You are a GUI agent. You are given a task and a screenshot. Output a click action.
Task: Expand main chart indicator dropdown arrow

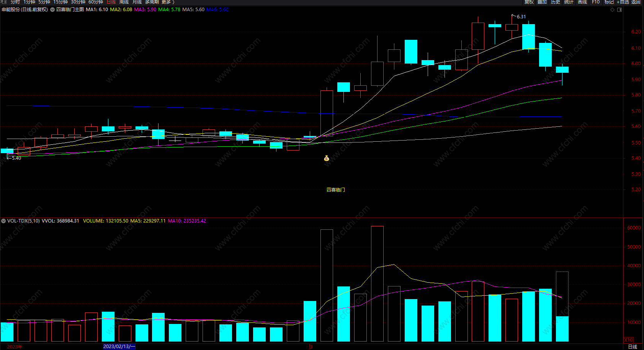52,10
